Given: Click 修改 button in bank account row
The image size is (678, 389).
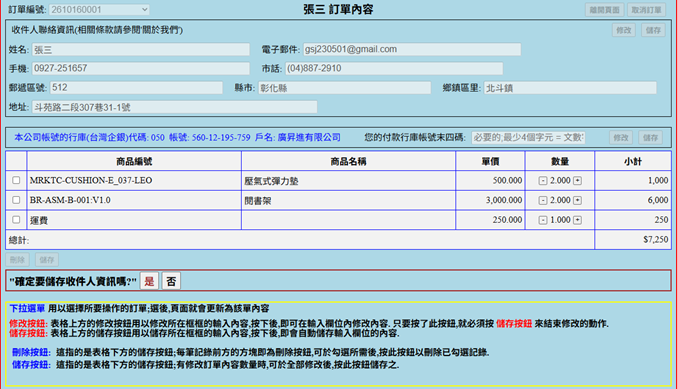Looking at the screenshot, I should click(x=620, y=137).
